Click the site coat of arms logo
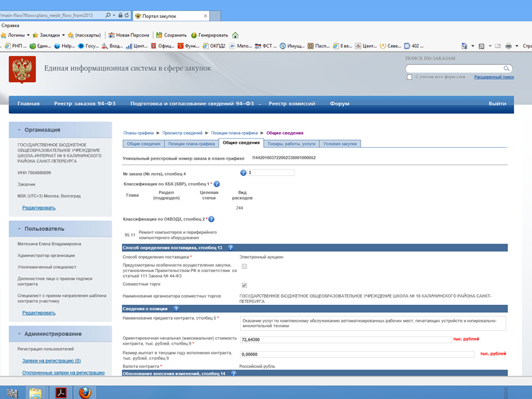Viewport: 532px width, 399px height. (x=22, y=69)
